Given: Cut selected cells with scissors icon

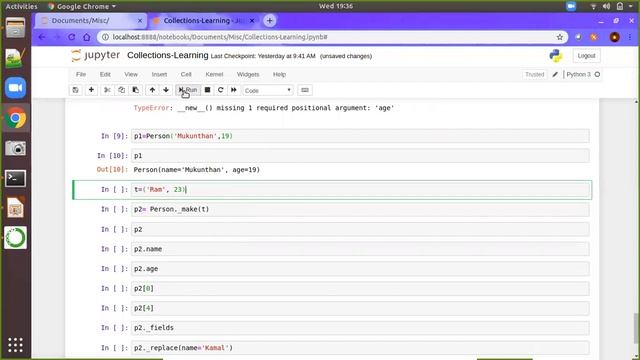Looking at the screenshot, I should pyautogui.click(x=107, y=90).
